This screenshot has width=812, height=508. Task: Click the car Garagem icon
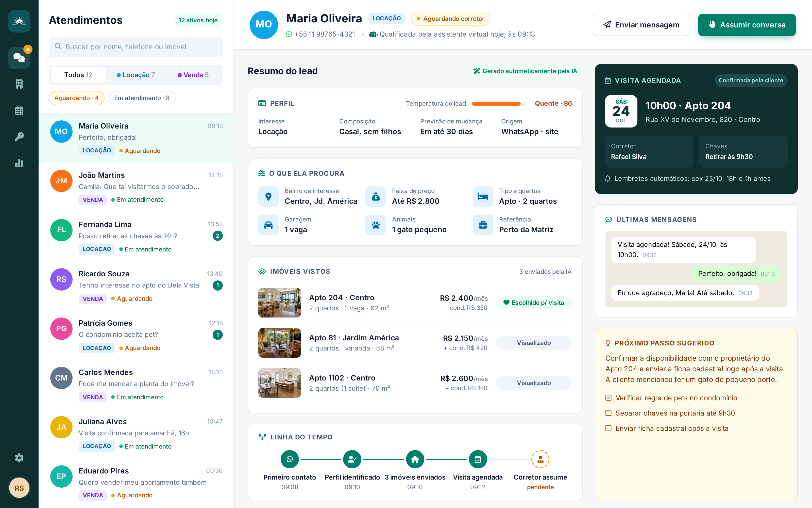coord(268,225)
